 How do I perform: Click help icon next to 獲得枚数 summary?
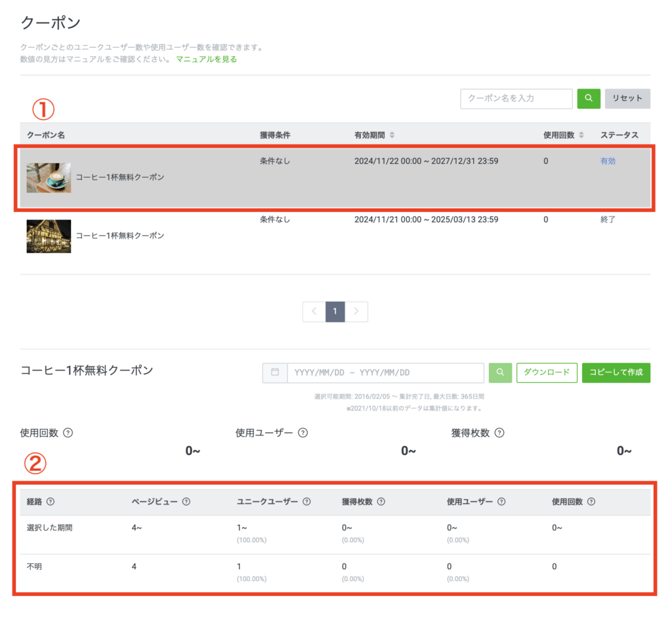coord(499,433)
